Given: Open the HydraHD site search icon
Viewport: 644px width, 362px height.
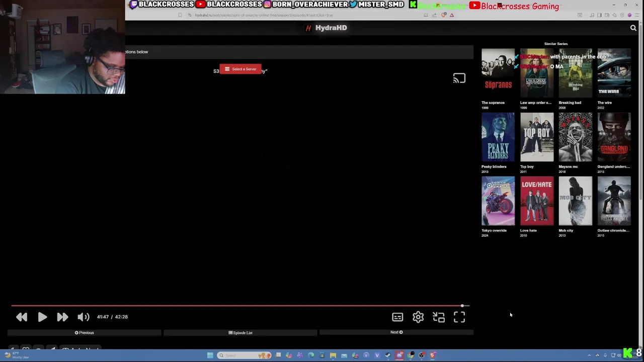Looking at the screenshot, I should click(633, 28).
